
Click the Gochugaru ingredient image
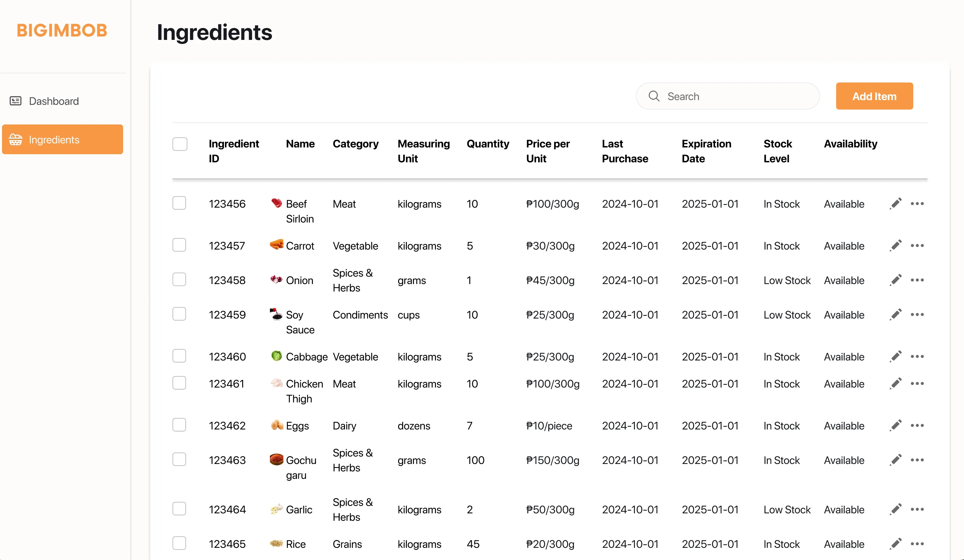(x=276, y=460)
